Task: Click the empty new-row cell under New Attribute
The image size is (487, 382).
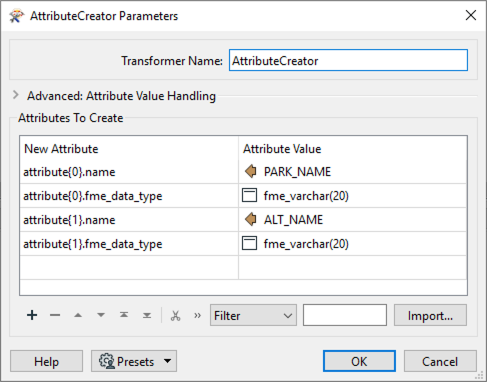Action: pyautogui.click(x=129, y=267)
